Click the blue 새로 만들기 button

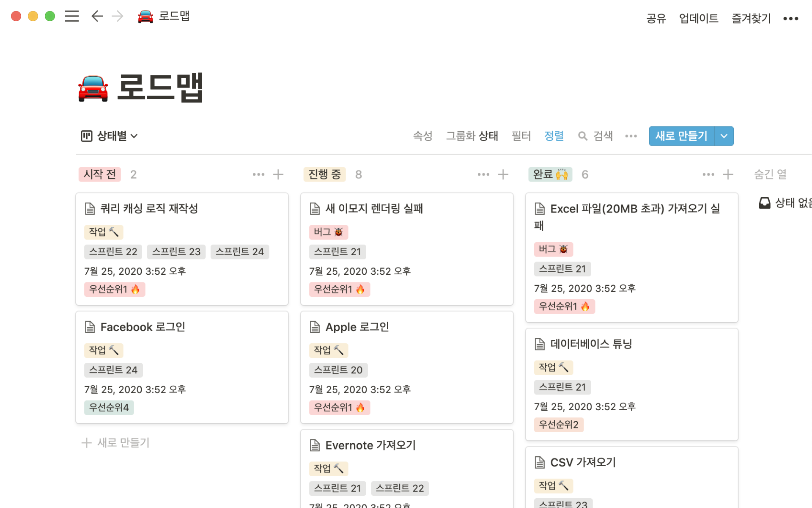pyautogui.click(x=681, y=136)
